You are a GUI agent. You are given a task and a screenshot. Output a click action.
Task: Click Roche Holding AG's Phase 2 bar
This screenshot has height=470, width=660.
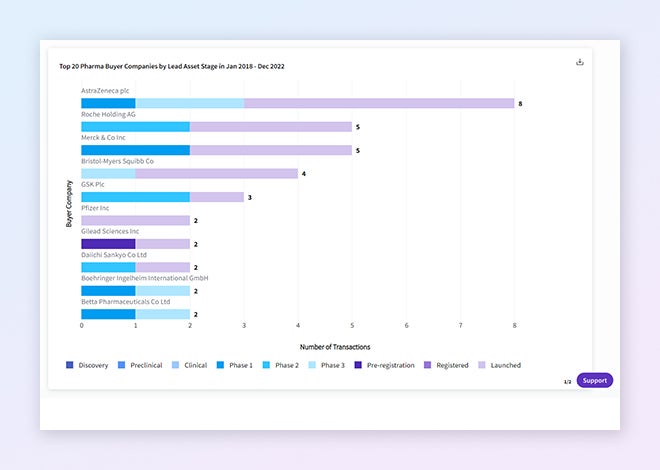pos(135,127)
